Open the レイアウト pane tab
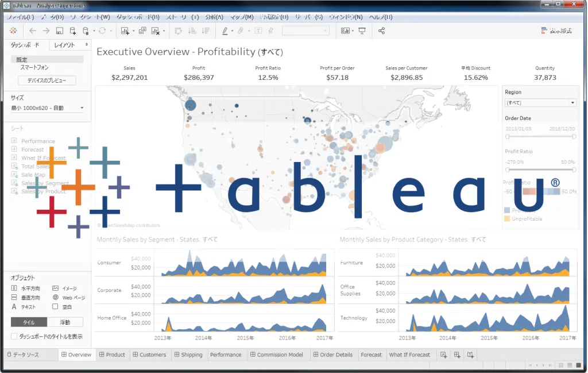Viewport: 588px width, 373px height. click(x=68, y=45)
